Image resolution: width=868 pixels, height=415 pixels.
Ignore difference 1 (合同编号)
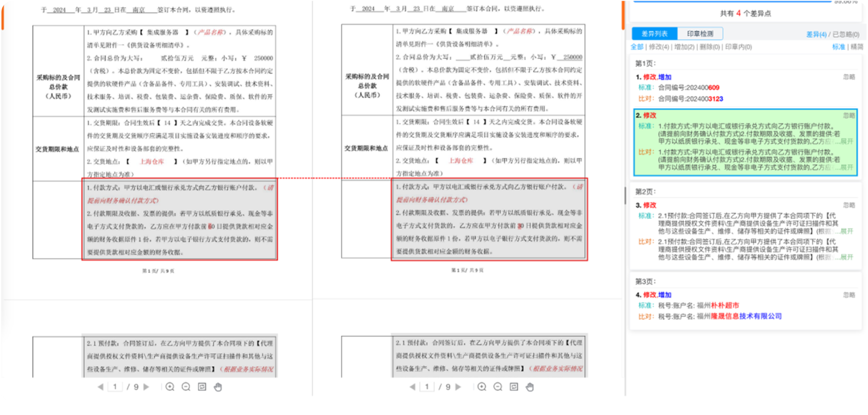pyautogui.click(x=849, y=77)
